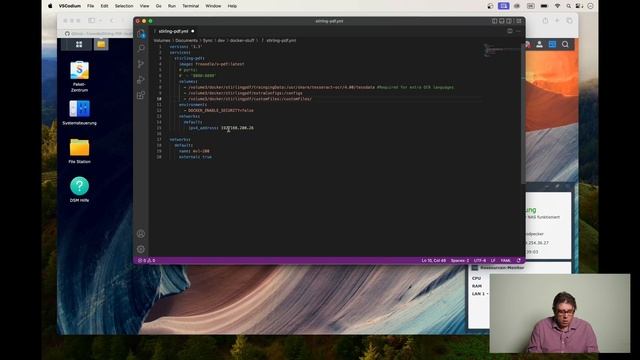Open the Terminal menu
Screen dimensions: 640x360
tap(190, 6)
